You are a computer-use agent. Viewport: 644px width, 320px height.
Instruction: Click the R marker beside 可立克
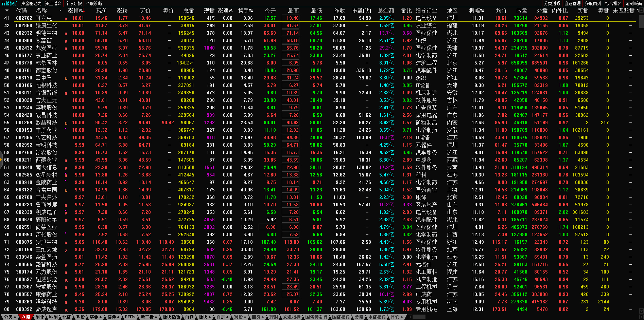(x=66, y=19)
